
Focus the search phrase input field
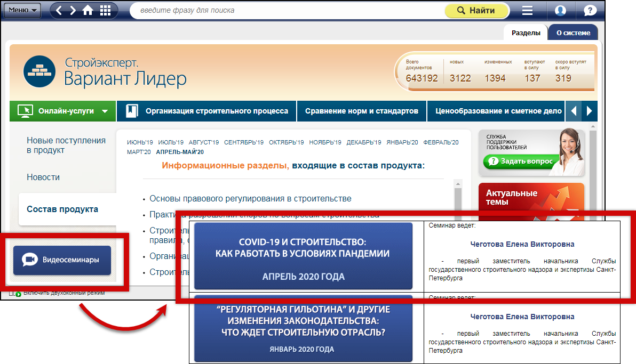(x=288, y=11)
